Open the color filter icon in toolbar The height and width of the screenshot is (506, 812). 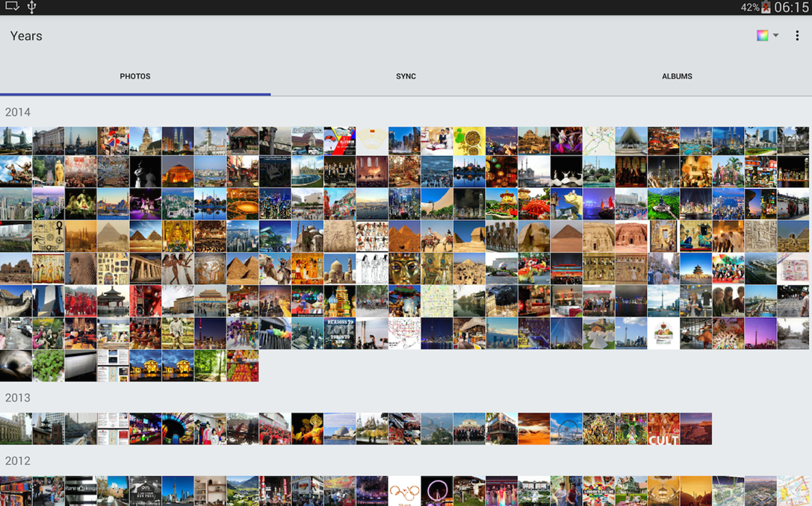click(762, 35)
